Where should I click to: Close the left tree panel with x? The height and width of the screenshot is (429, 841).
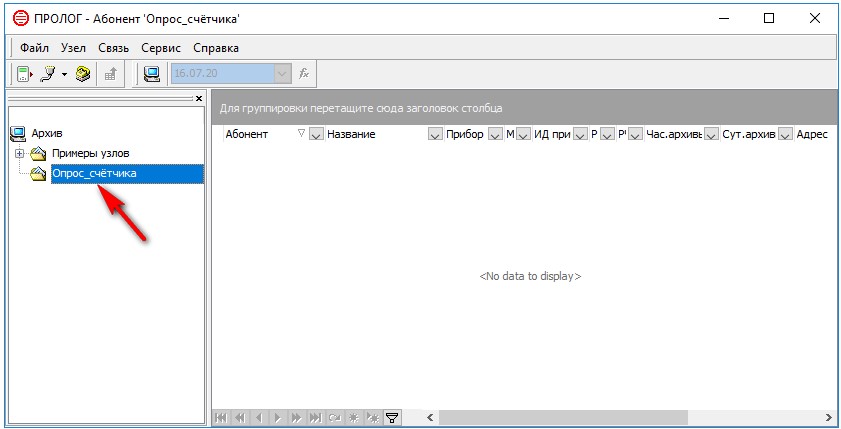pyautogui.click(x=198, y=98)
